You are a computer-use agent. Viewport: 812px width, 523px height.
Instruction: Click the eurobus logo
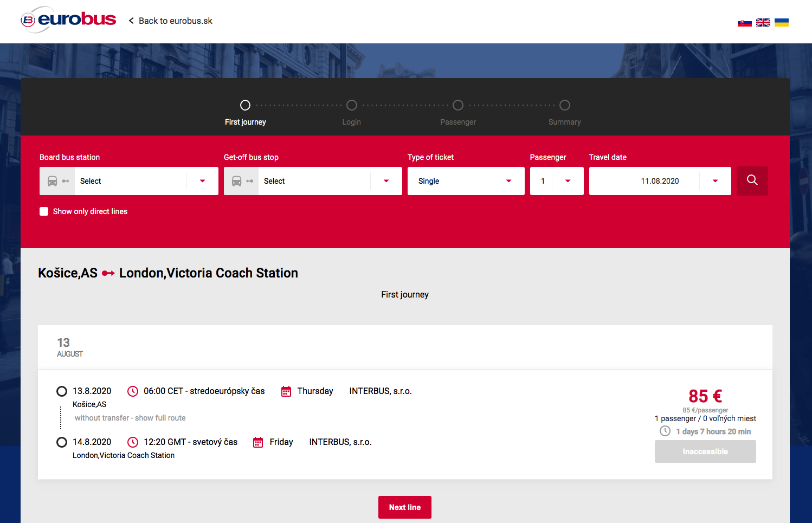click(x=68, y=20)
